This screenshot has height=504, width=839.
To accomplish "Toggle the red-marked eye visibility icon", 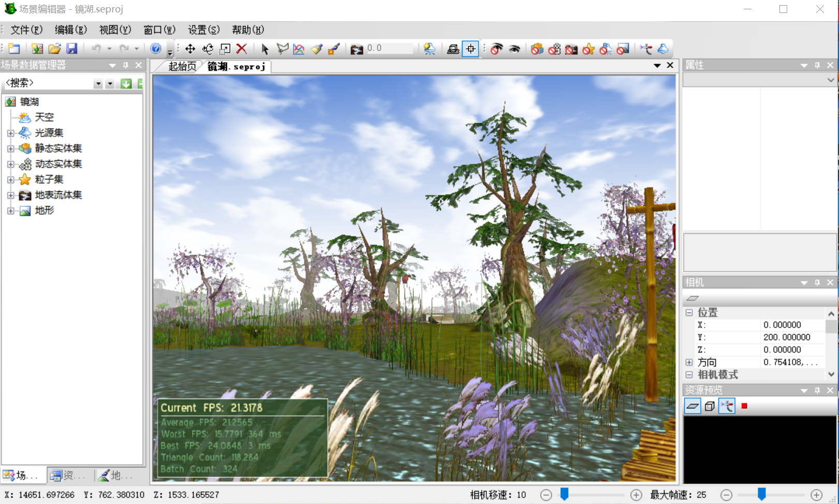I will point(496,49).
